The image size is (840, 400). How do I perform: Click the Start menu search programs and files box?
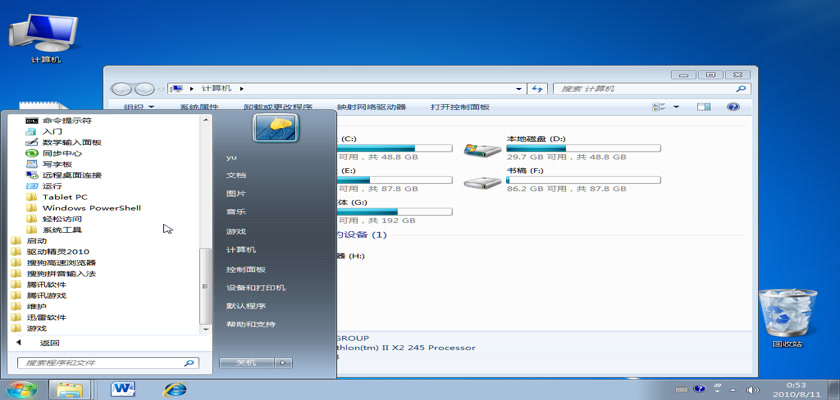click(x=105, y=363)
